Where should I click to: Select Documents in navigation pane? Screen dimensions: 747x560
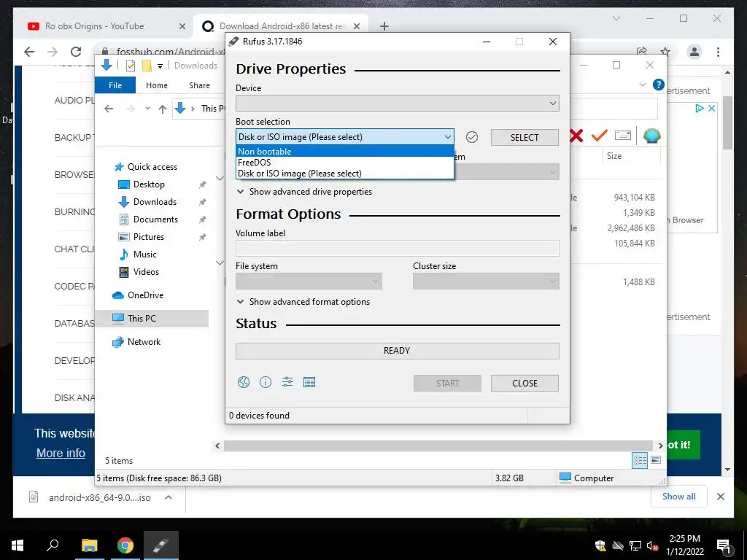pos(155,219)
